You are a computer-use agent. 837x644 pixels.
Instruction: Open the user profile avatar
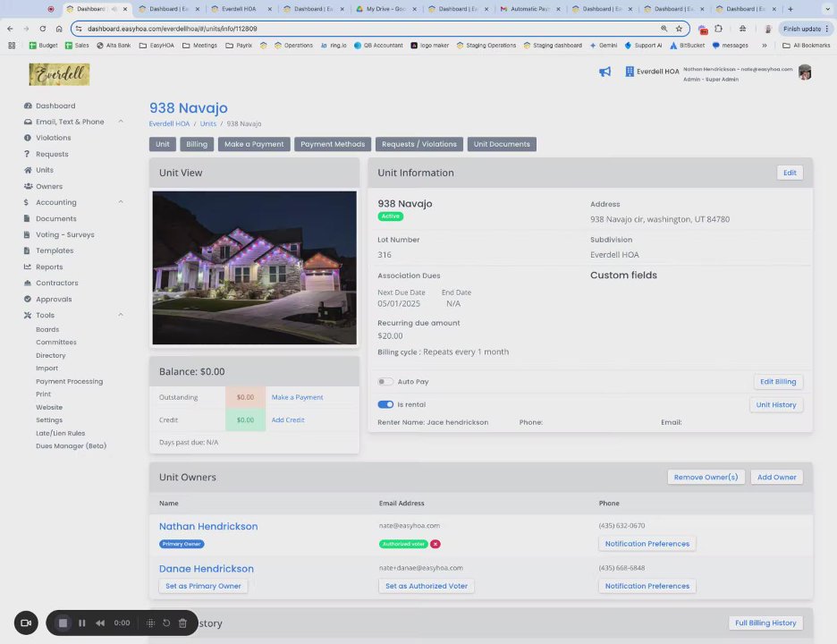pos(805,72)
